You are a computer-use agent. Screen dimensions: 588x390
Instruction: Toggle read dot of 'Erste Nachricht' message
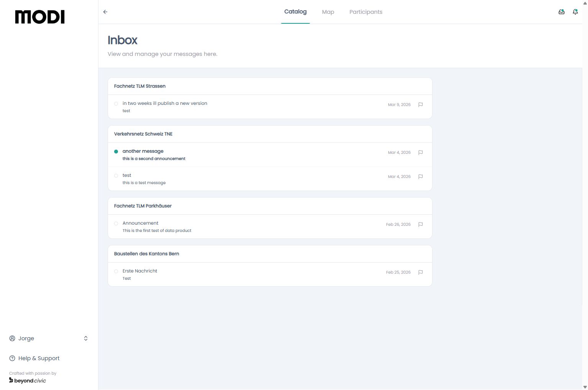click(116, 271)
